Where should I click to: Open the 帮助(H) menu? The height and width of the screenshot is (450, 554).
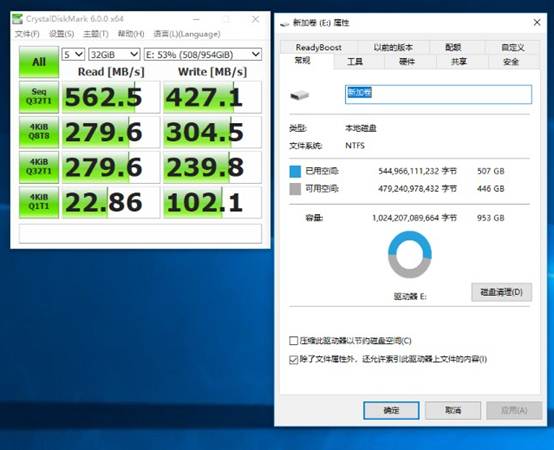tap(131, 34)
